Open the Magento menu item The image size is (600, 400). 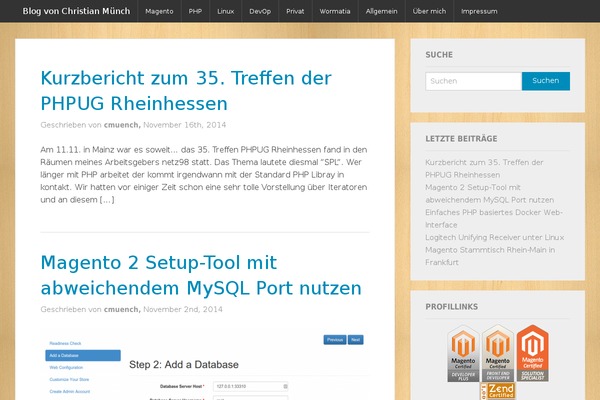(x=159, y=11)
